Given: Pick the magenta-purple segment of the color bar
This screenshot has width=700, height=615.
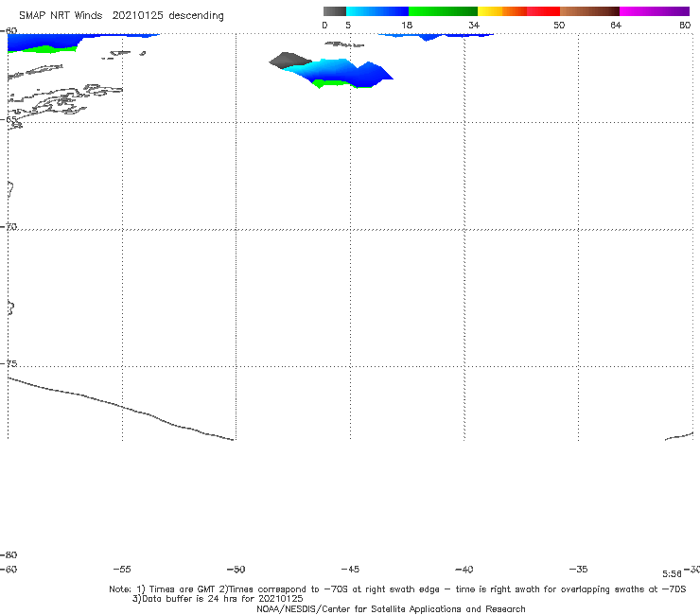Looking at the screenshot, I should pyautogui.click(x=655, y=11).
